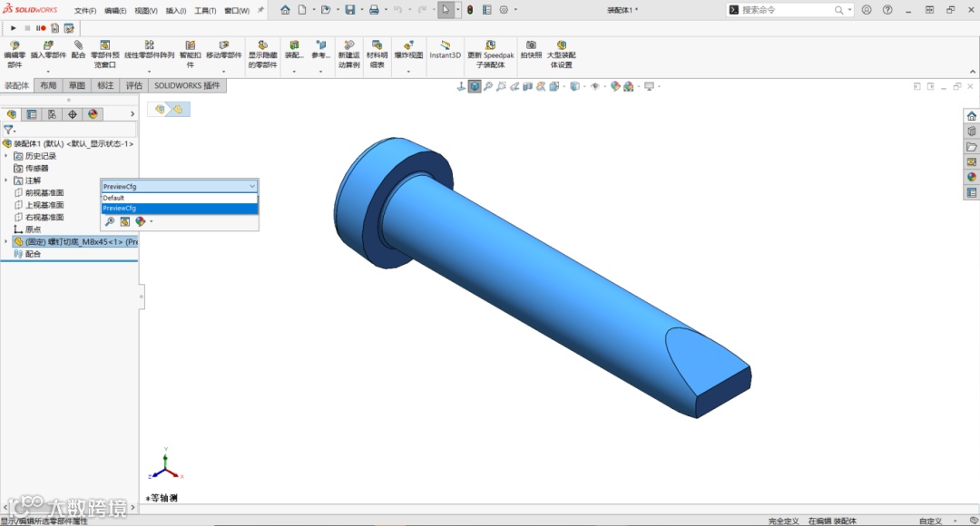Open the ConfigurationManager tab icon in panel

click(x=52, y=114)
